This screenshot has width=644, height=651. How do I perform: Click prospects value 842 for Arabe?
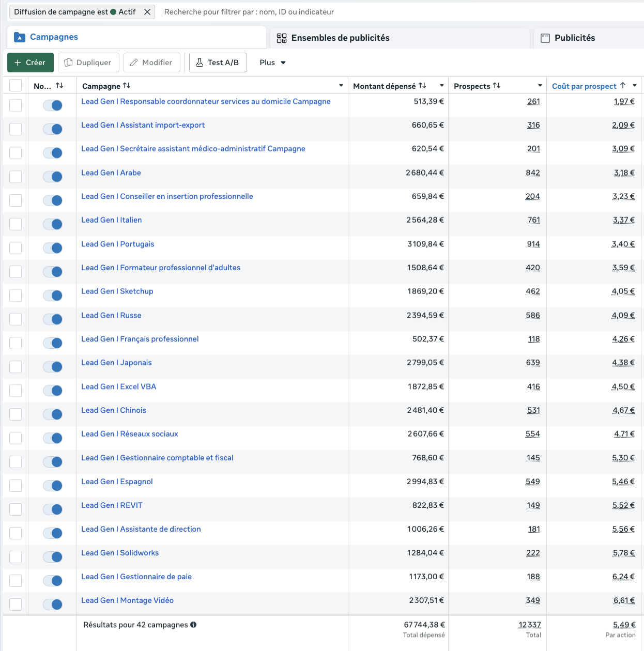(x=533, y=173)
